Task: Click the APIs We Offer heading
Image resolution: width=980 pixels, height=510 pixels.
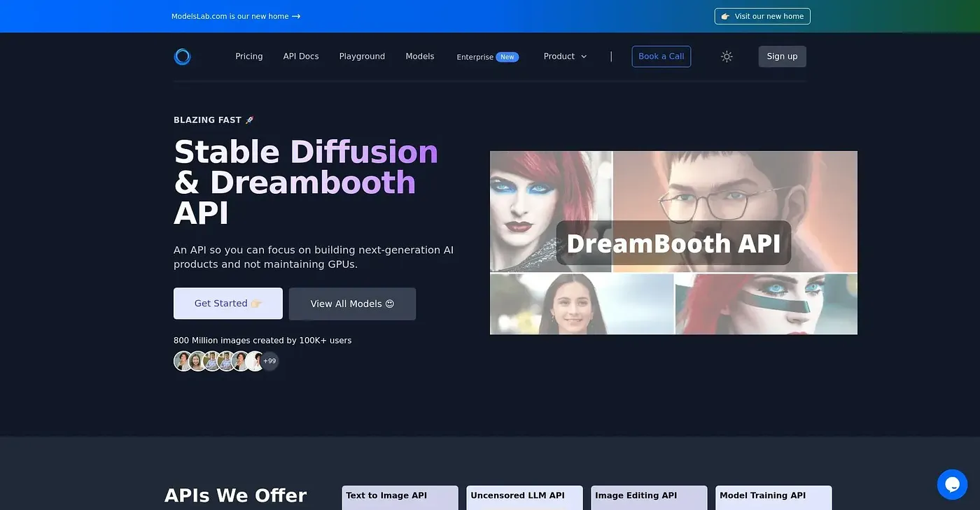Action: pos(236,495)
